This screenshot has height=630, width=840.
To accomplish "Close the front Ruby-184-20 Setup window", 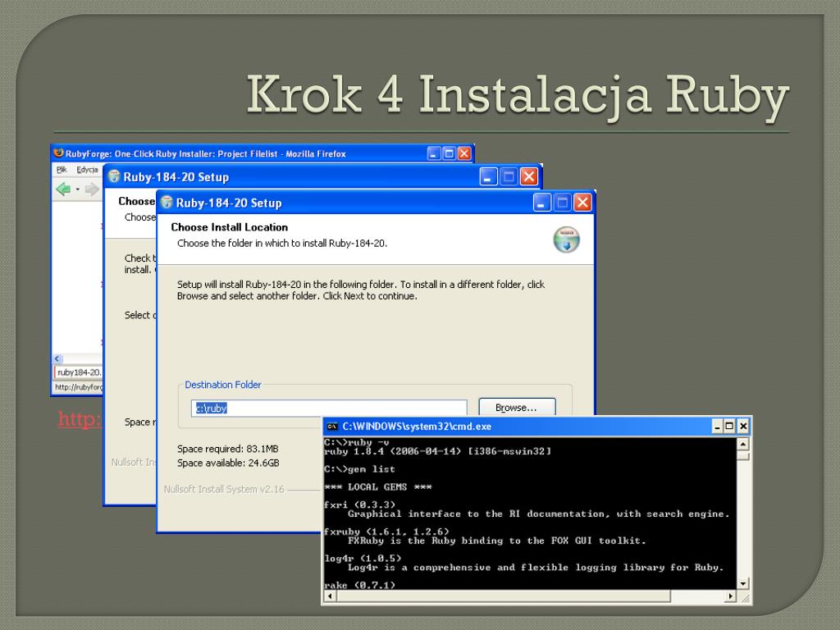I will click(x=582, y=203).
